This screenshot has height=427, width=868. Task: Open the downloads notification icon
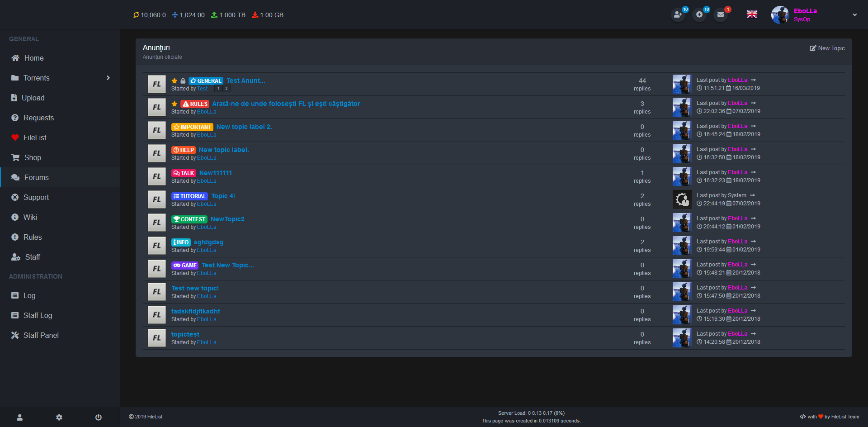tap(699, 15)
